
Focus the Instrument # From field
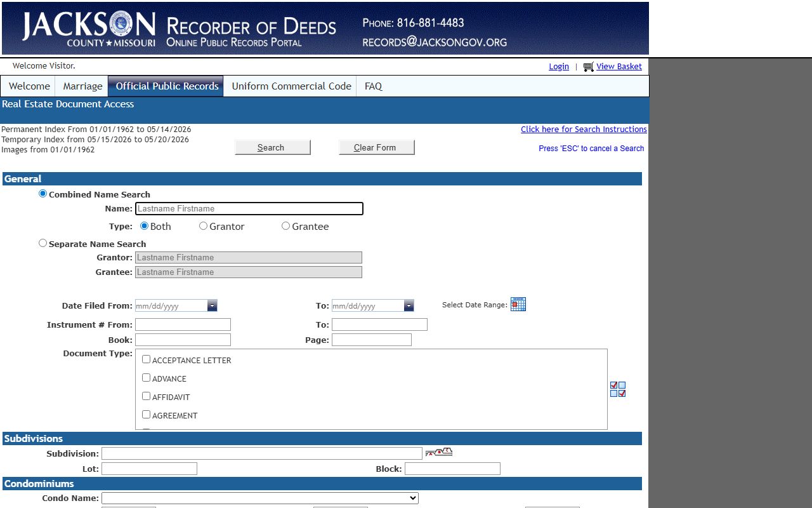[183, 324]
